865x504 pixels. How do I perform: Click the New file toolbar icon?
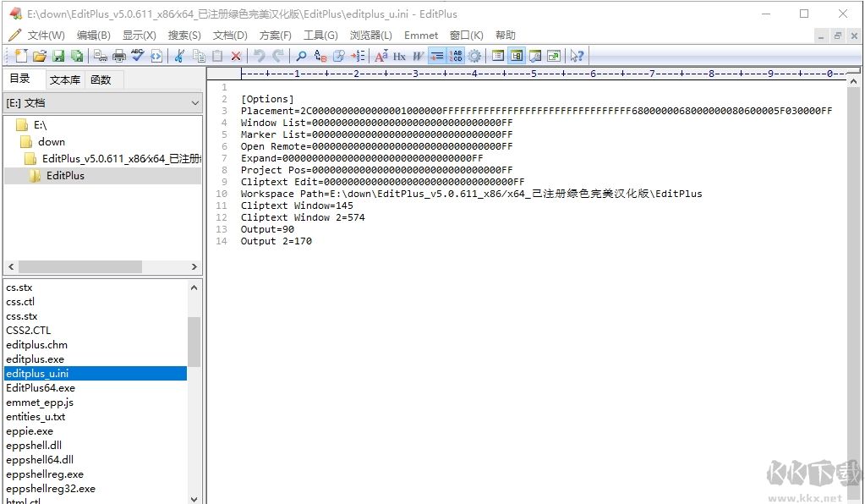click(x=21, y=56)
